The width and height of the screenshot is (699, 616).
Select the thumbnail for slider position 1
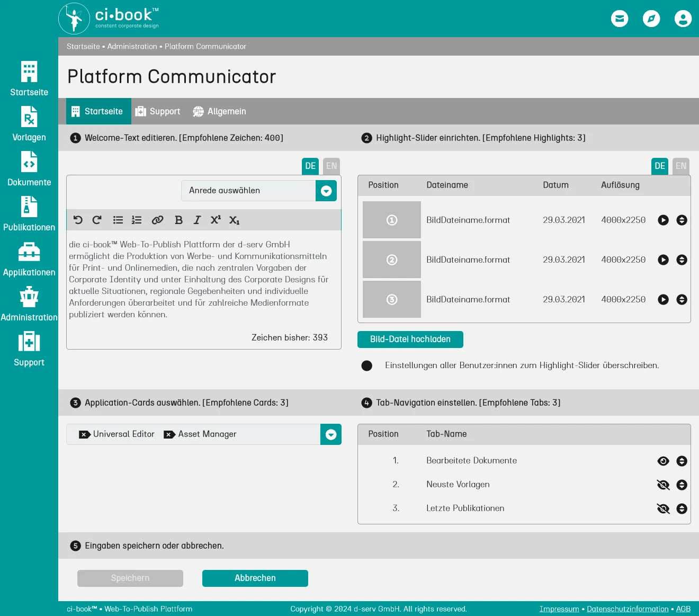(392, 220)
